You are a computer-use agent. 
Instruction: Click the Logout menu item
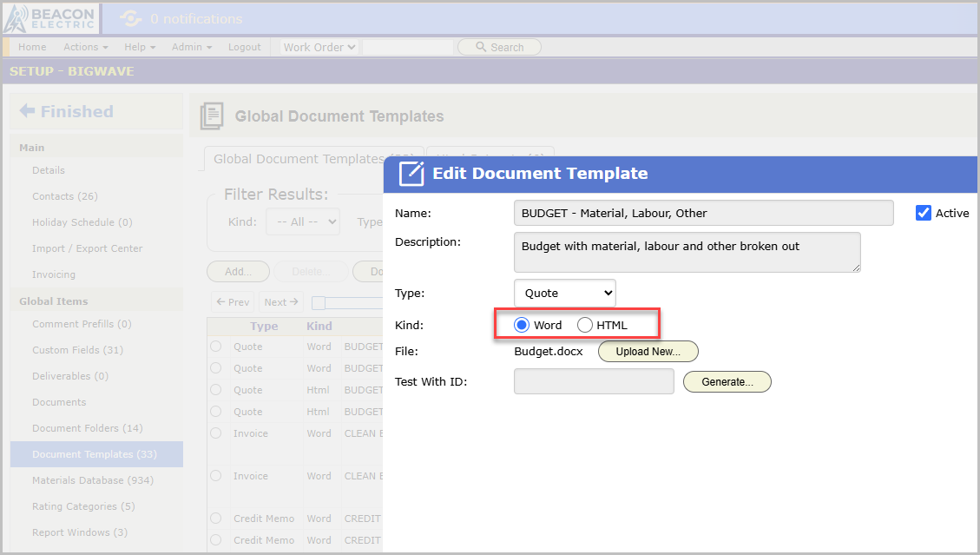click(x=245, y=47)
